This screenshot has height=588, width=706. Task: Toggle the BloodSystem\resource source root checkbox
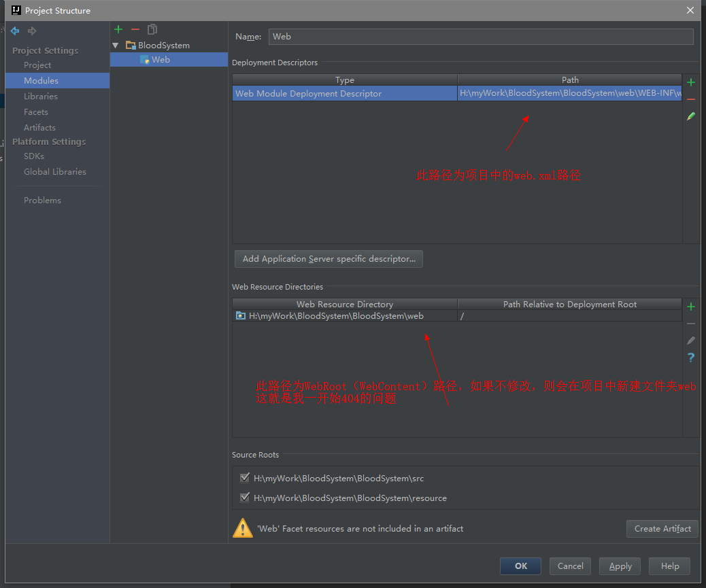click(245, 498)
